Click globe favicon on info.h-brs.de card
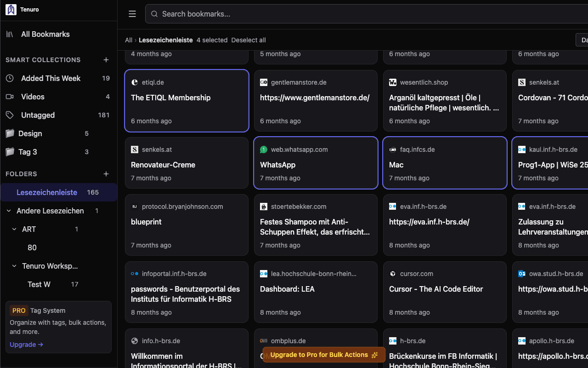 135,341
